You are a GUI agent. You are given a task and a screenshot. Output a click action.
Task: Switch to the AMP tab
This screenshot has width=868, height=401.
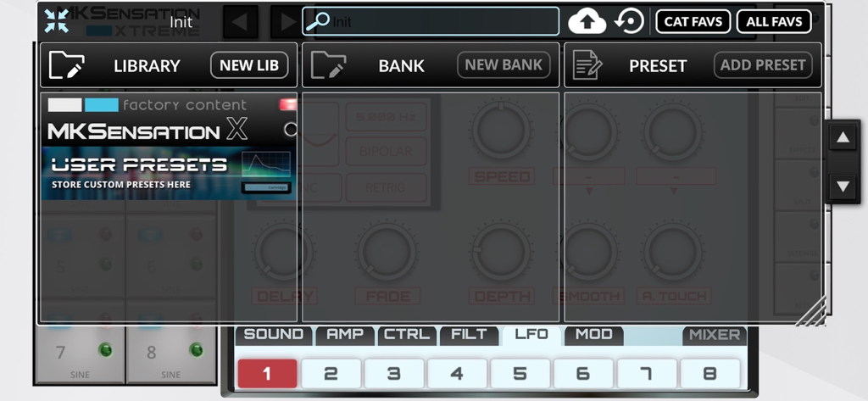click(345, 335)
